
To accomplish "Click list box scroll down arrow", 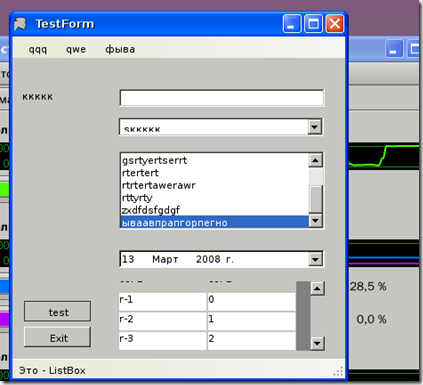I will (315, 220).
